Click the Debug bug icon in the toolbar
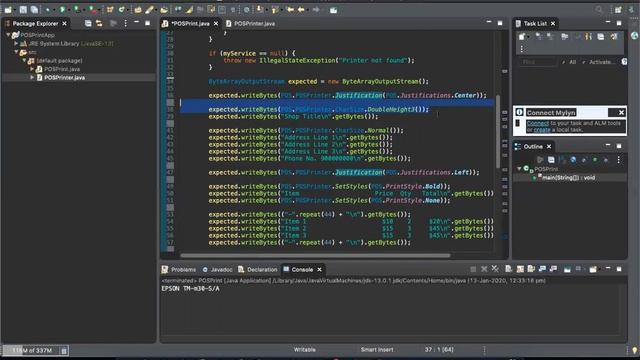Viewport: 640px width, 360px height. click(x=48, y=9)
